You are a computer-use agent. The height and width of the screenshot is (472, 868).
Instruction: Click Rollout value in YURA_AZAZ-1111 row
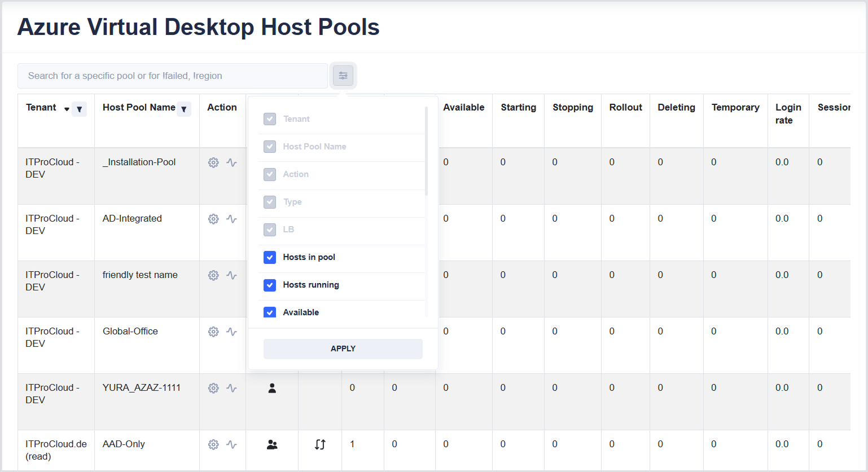612,387
